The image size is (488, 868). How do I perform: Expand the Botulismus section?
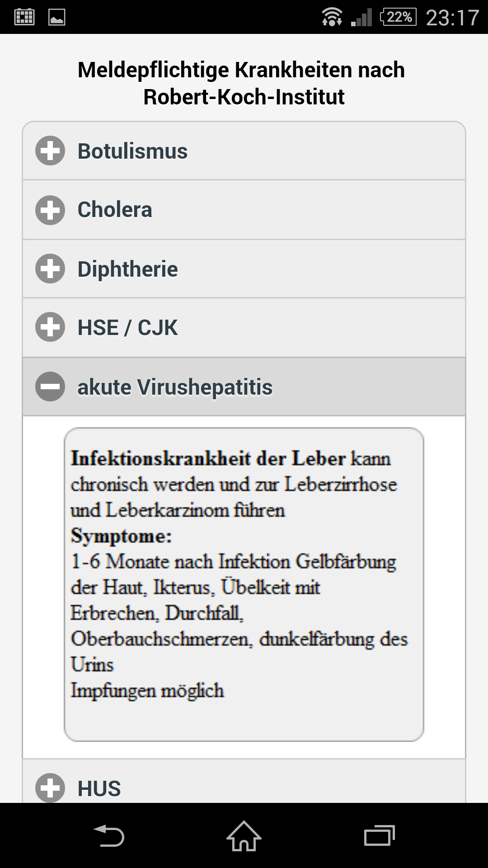coord(244,151)
